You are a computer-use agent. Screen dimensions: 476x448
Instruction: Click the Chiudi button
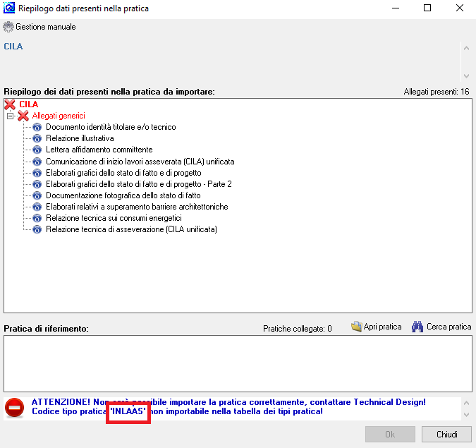click(446, 435)
